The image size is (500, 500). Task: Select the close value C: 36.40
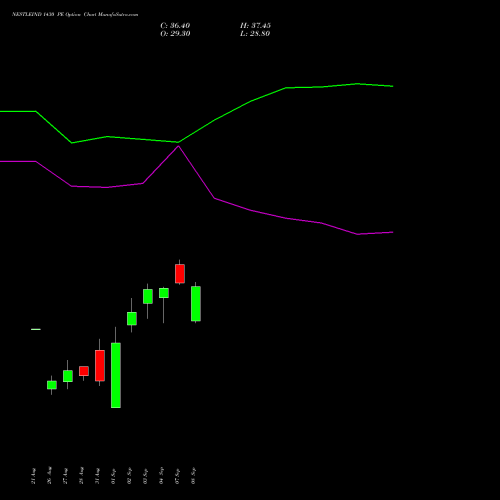[175, 26]
